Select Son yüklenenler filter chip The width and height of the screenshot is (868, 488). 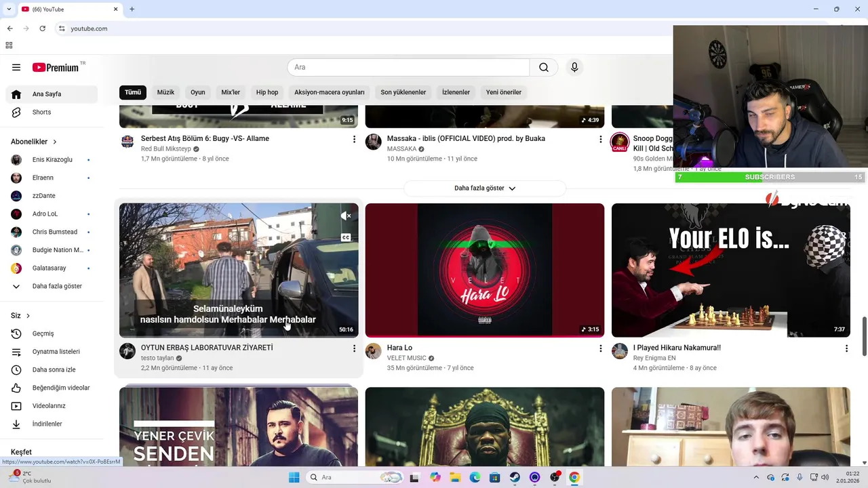pos(403,92)
